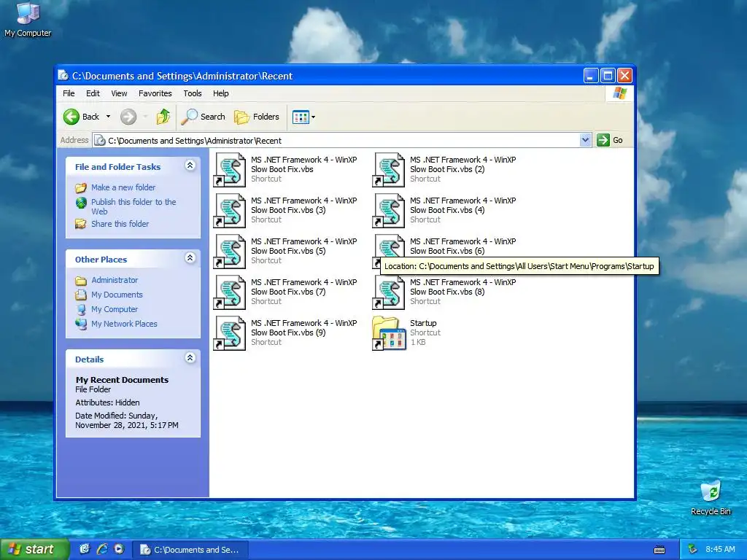Open the File menu
Image resolution: width=747 pixels, height=560 pixels.
pos(69,93)
